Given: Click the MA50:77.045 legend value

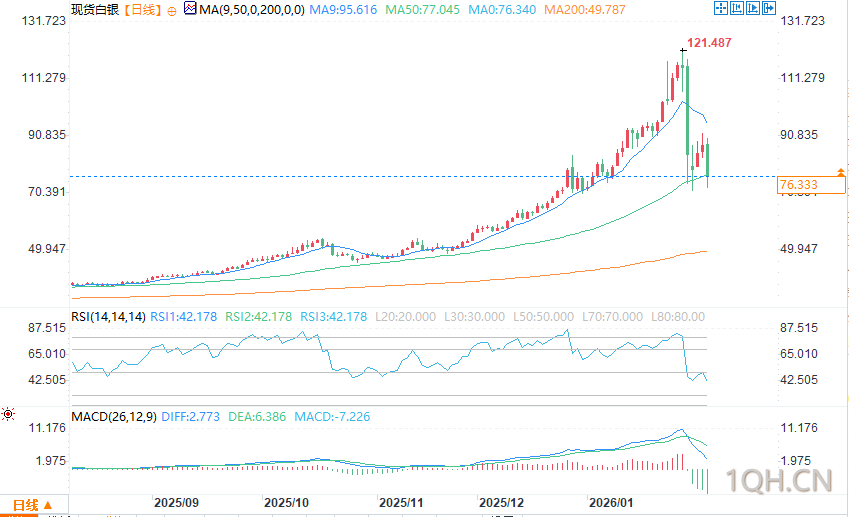Looking at the screenshot, I should [x=422, y=10].
